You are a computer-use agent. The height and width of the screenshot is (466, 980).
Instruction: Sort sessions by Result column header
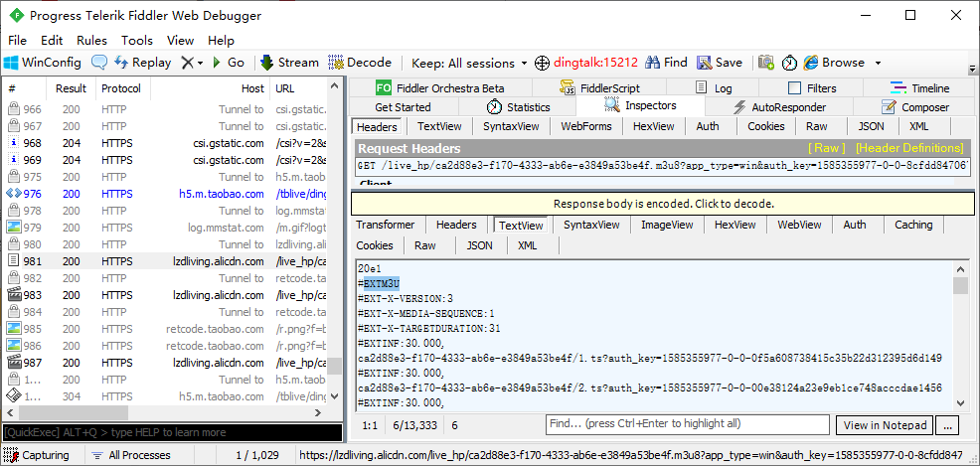pos(72,88)
